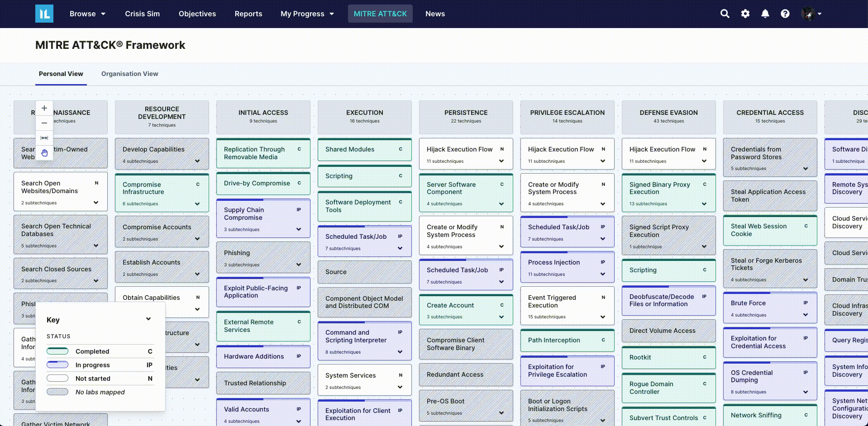
Task: Open the Browse dropdown menu
Action: click(87, 14)
